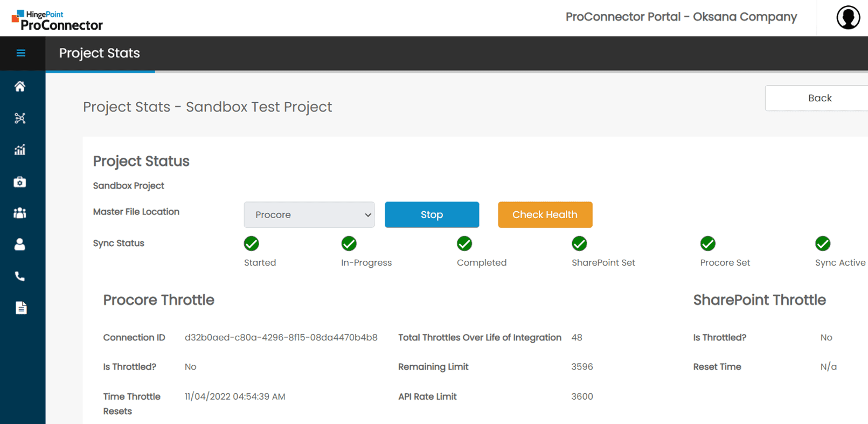The image size is (868, 424).
Task: Click the profile avatar in the top-right corner
Action: 848,17
